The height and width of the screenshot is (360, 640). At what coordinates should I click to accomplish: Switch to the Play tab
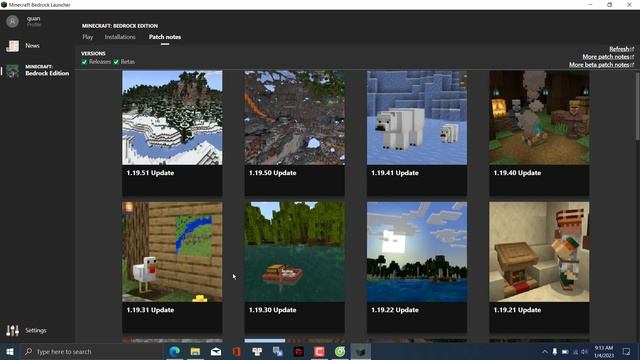tap(87, 37)
